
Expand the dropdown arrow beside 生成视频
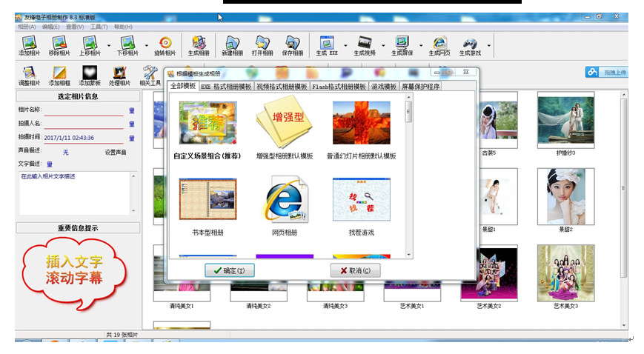(383, 44)
